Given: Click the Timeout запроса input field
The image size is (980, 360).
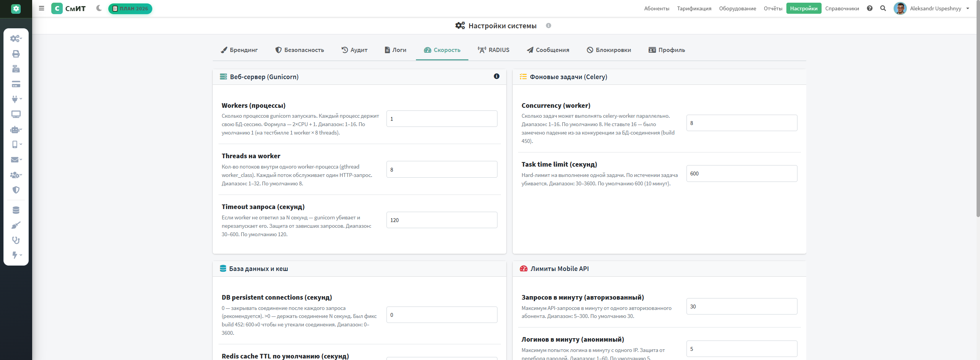Looking at the screenshot, I should [x=442, y=220].
